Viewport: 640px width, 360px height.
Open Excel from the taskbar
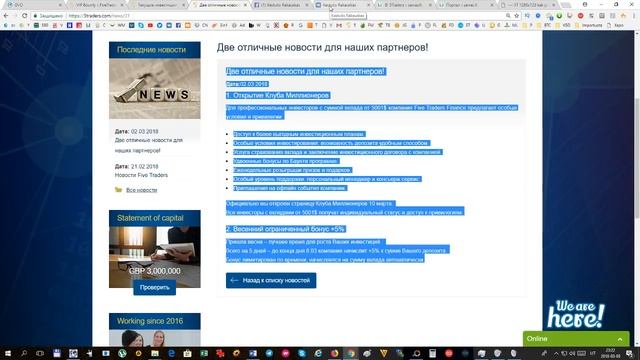(204, 353)
